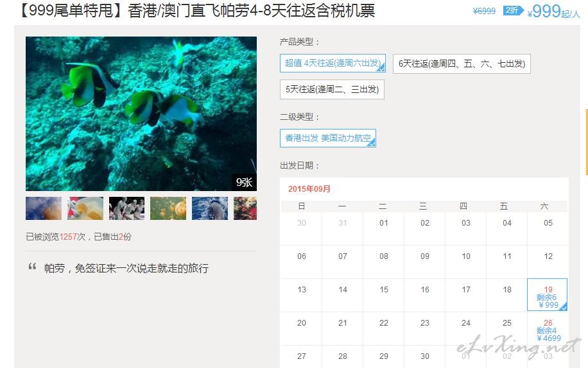
Task: Click the 2折 discount tag icon
Action: pos(513,10)
